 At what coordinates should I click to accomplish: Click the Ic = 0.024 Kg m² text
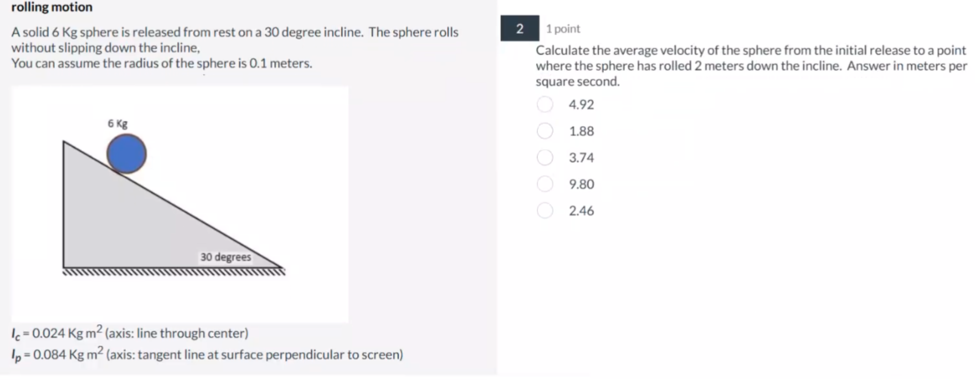129,332
